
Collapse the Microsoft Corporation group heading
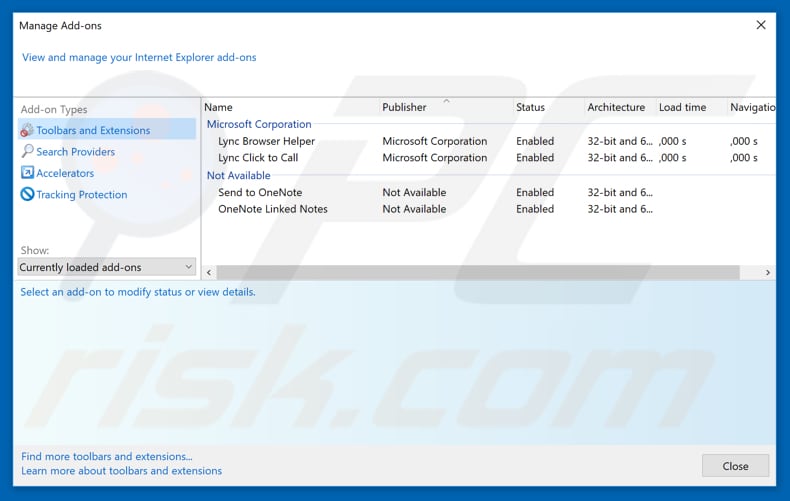259,124
